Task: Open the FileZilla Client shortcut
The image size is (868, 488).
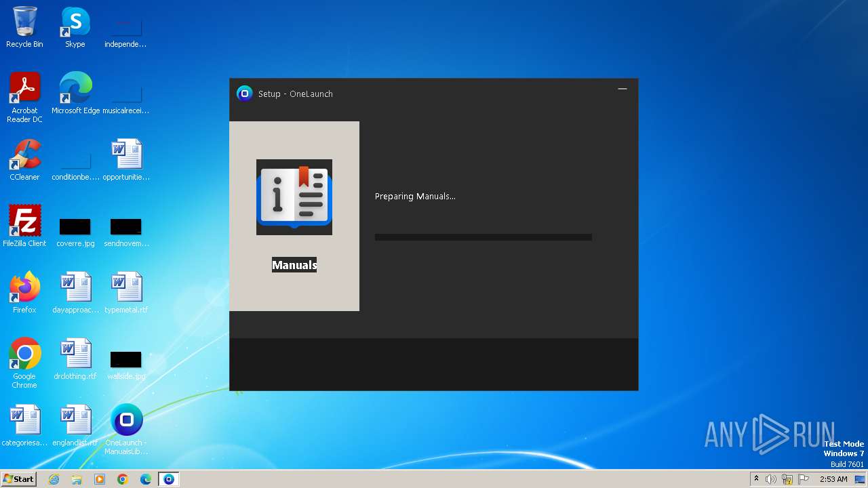Action: pyautogui.click(x=24, y=226)
